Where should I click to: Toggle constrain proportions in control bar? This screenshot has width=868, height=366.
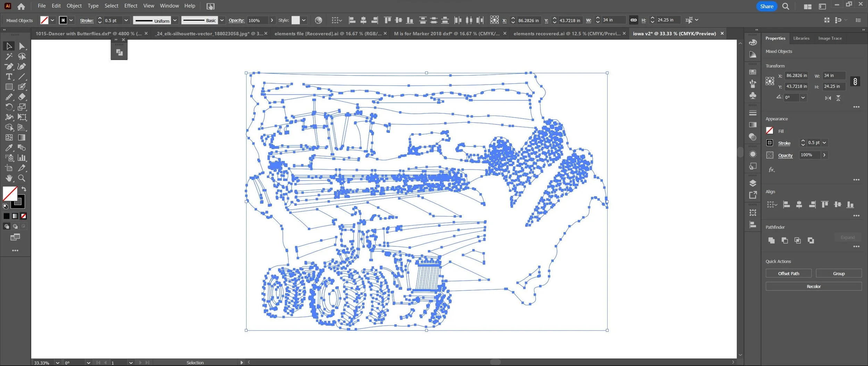click(x=634, y=20)
